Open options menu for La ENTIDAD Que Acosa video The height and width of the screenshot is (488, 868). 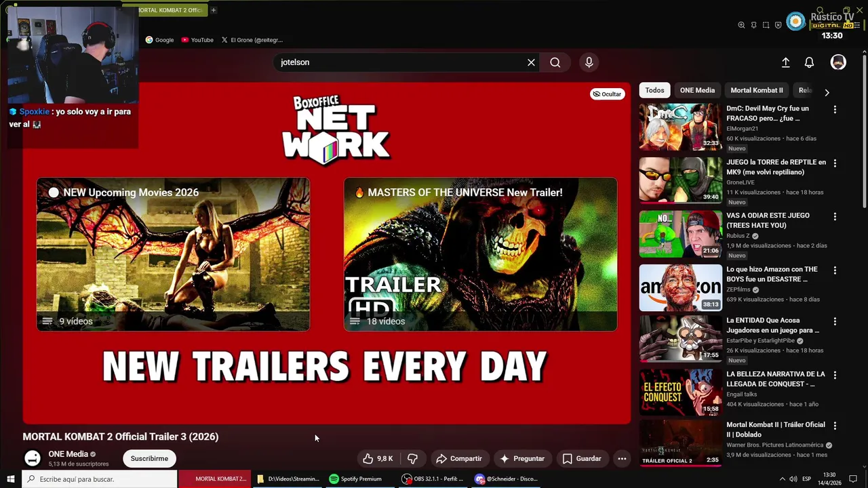(x=835, y=321)
